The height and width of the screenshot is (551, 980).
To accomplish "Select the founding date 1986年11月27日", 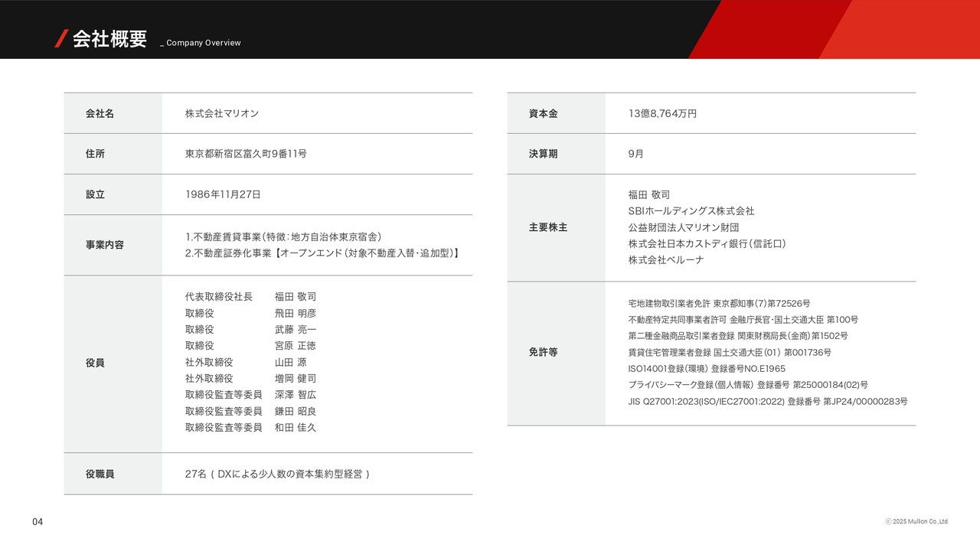I will pyautogui.click(x=223, y=194).
